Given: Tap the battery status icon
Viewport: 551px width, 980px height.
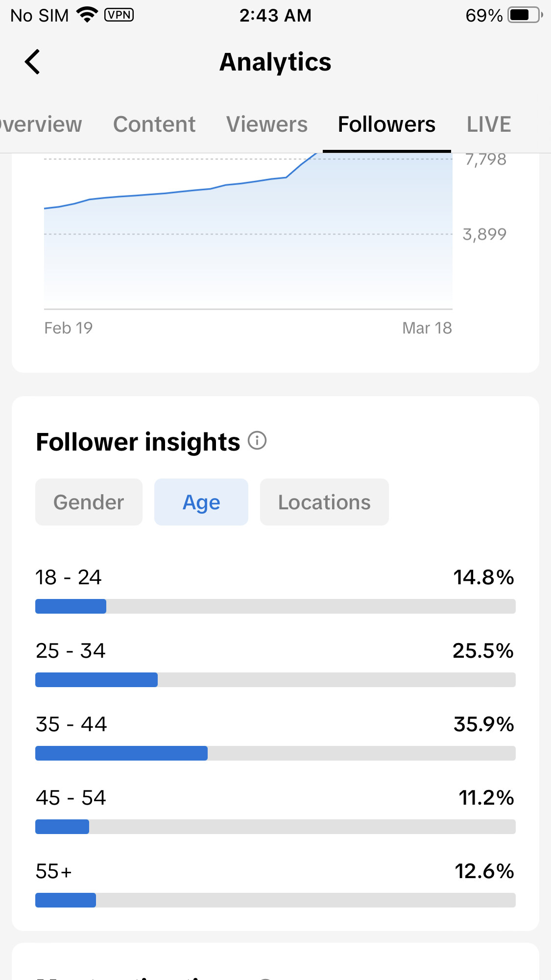Looking at the screenshot, I should click(x=525, y=15).
